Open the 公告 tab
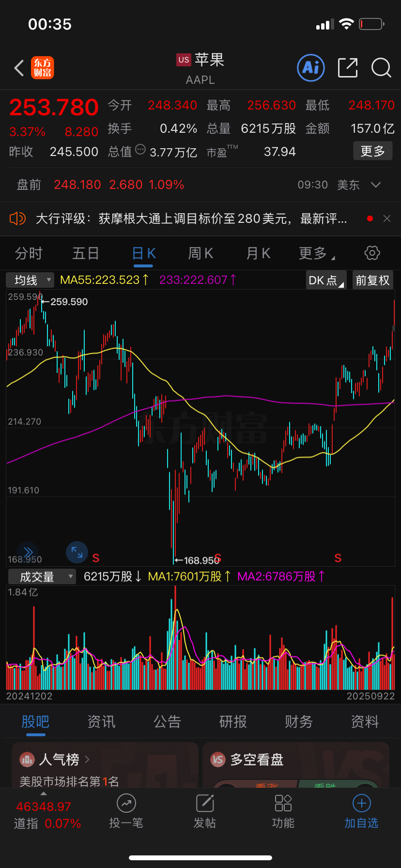This screenshot has width=401, height=868. pos(167,722)
